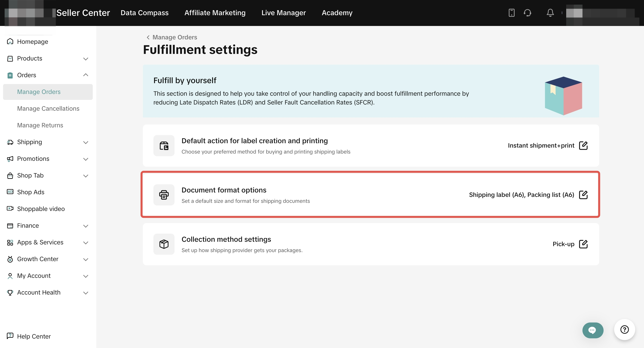Expand the Shipping sidebar menu
The image size is (644, 348).
(x=86, y=142)
